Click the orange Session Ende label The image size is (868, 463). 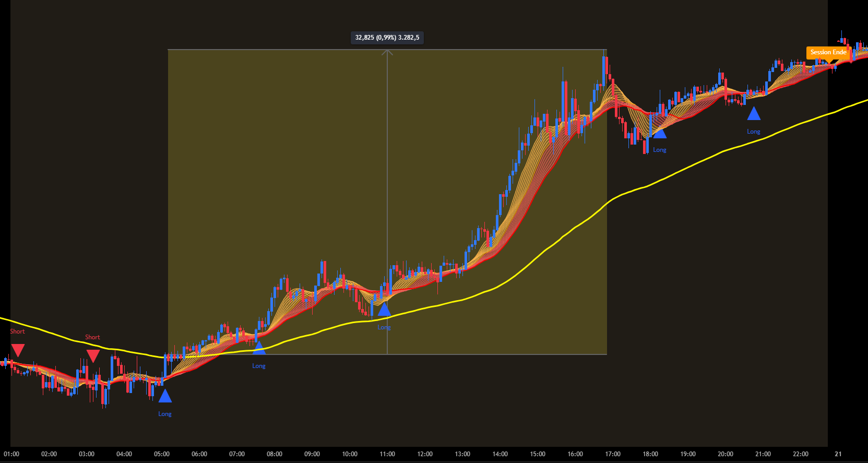coord(828,52)
